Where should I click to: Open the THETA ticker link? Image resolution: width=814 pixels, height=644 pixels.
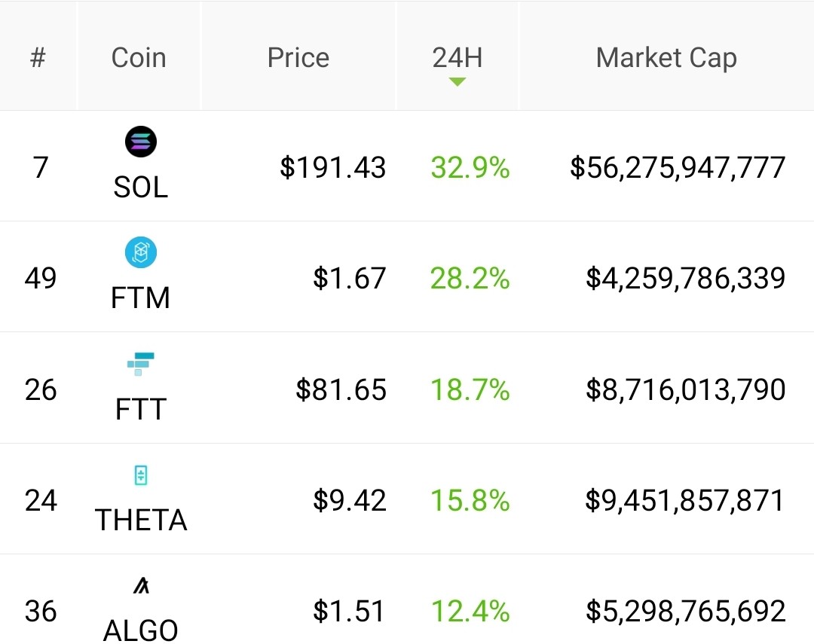(x=141, y=520)
